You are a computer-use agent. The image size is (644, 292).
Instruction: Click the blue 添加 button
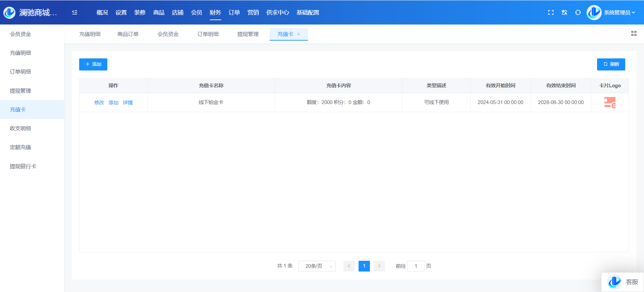pos(93,64)
